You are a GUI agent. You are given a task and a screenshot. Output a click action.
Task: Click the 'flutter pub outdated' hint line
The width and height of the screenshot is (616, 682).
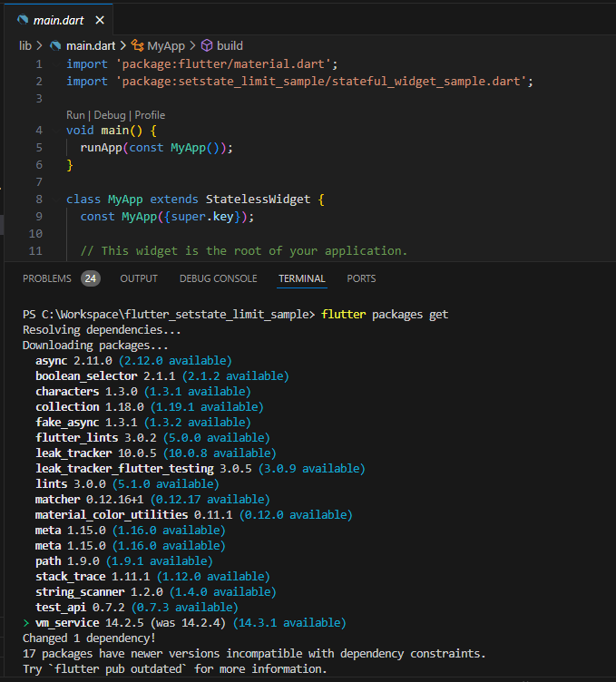175,669
